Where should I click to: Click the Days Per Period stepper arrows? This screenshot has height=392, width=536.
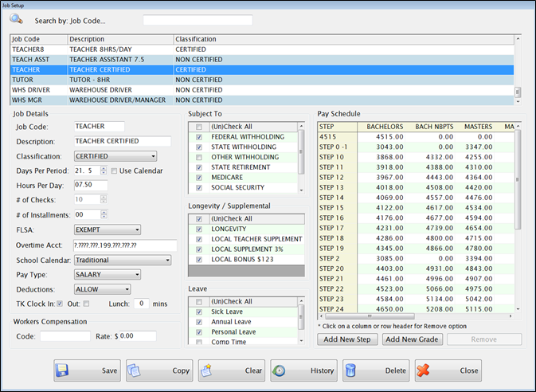(x=104, y=171)
